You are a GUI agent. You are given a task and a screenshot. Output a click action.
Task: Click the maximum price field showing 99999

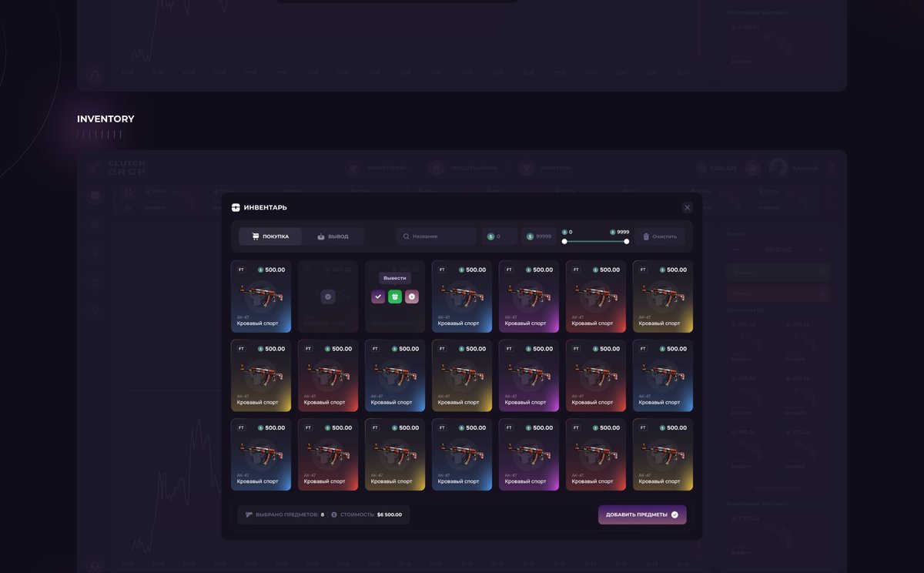(x=538, y=236)
